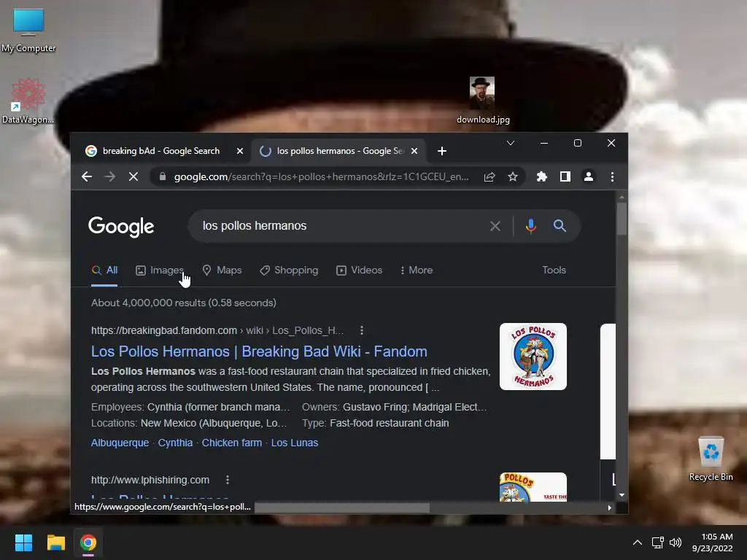Click the horizontal scrollbar thumb
747x560 pixels.
tap(342, 507)
